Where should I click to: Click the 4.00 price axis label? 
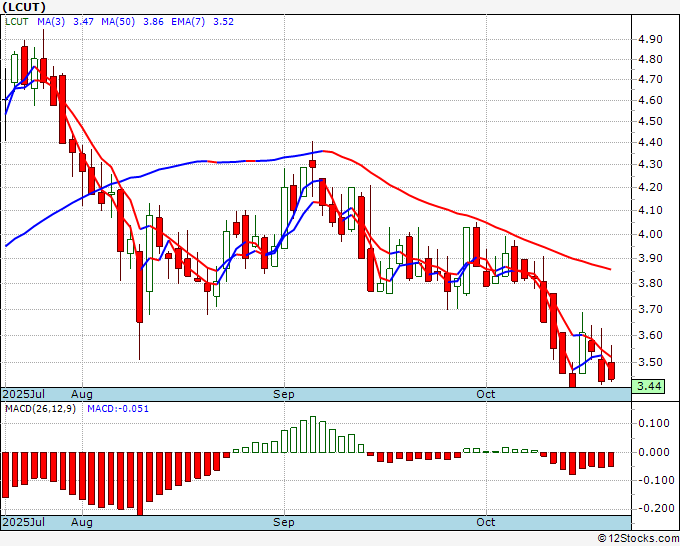coord(650,234)
